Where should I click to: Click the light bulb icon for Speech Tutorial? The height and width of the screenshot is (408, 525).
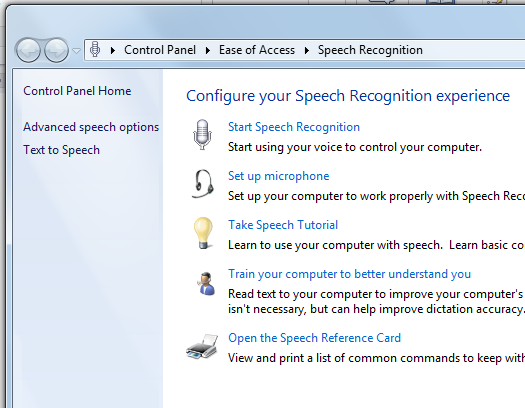pos(203,233)
